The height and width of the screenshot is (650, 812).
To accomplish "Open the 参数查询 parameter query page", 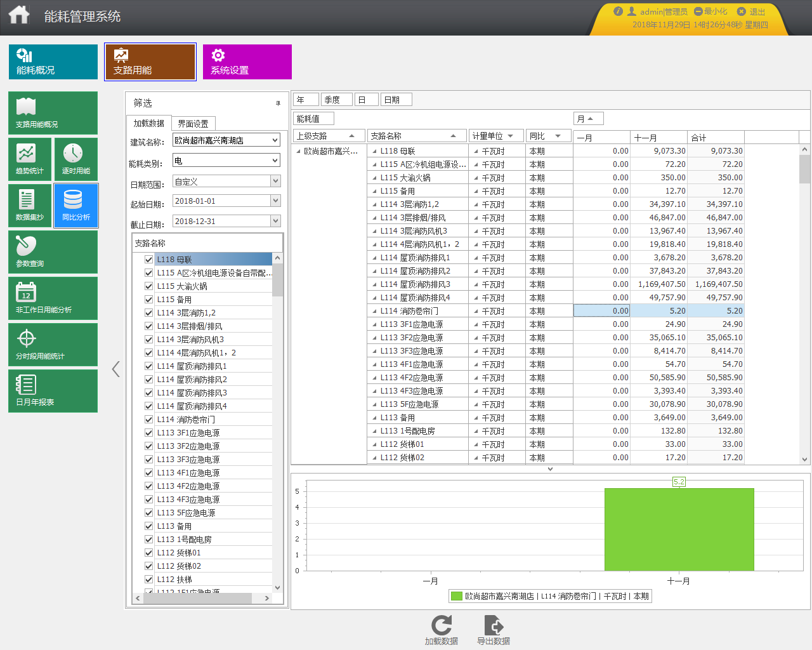I will (53, 252).
